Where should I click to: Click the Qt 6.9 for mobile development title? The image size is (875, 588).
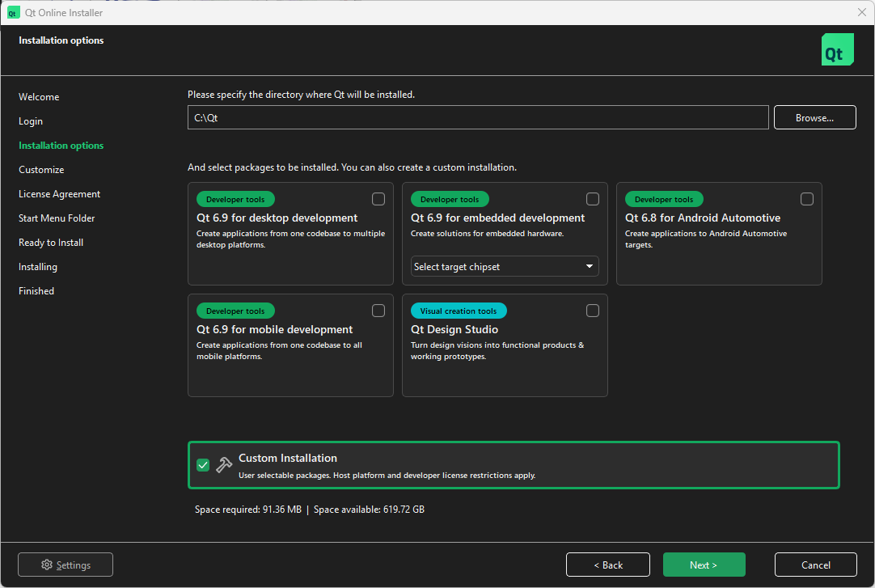(x=275, y=329)
